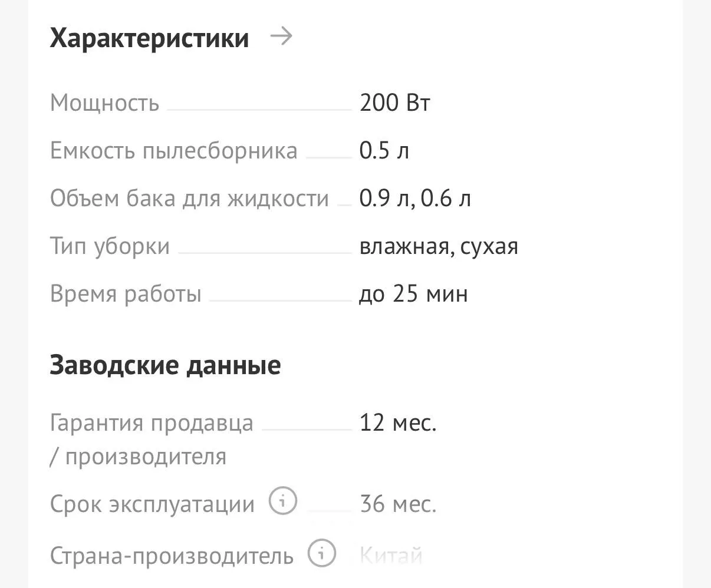Show info for Страна-производитель
The height and width of the screenshot is (588, 711).
coord(322,553)
